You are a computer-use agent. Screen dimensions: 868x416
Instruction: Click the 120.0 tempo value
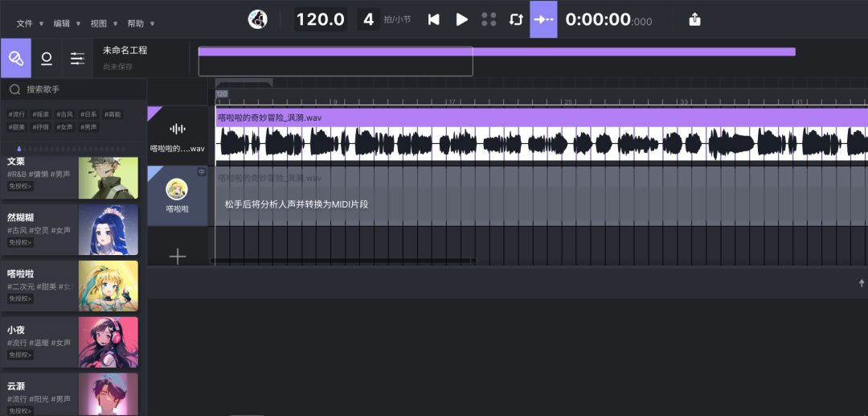(x=321, y=20)
